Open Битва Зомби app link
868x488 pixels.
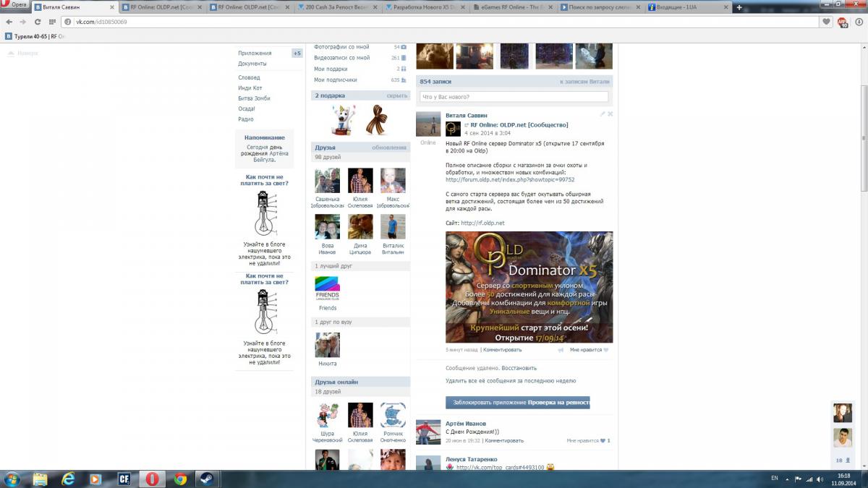coord(254,98)
